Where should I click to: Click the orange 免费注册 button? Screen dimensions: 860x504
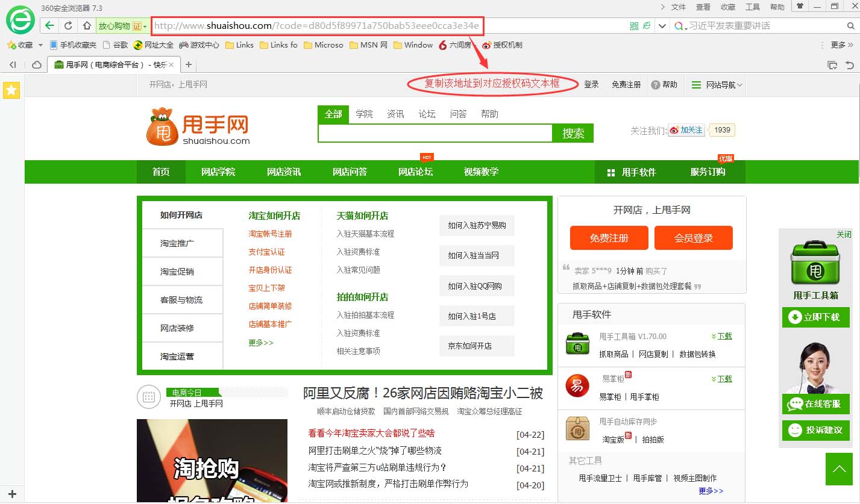point(609,238)
